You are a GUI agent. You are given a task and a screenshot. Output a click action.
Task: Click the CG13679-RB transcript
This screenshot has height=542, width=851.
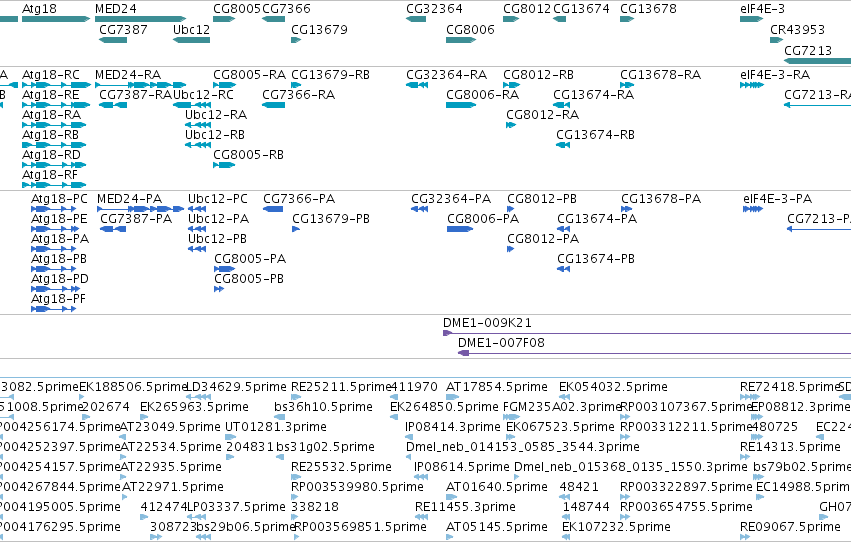(x=296, y=85)
